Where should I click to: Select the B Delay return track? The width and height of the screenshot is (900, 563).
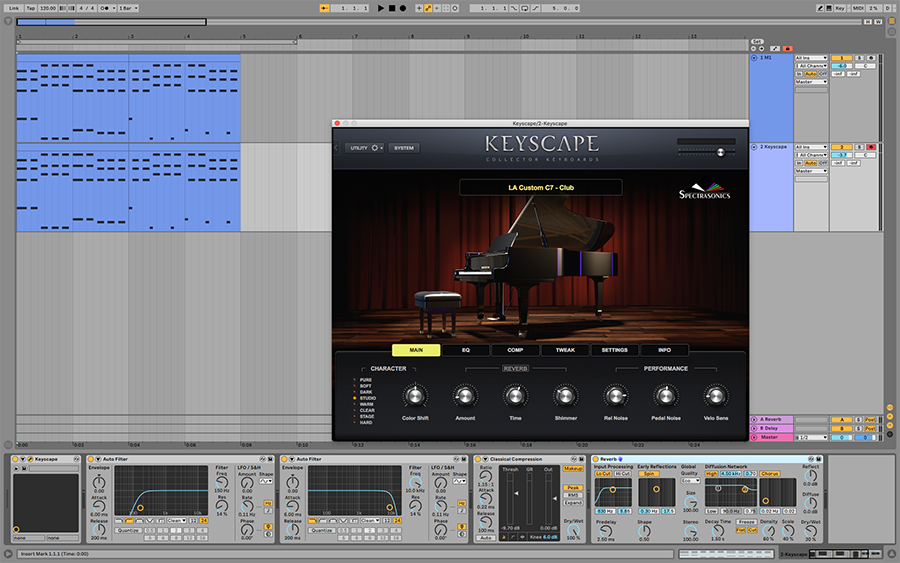click(771, 428)
